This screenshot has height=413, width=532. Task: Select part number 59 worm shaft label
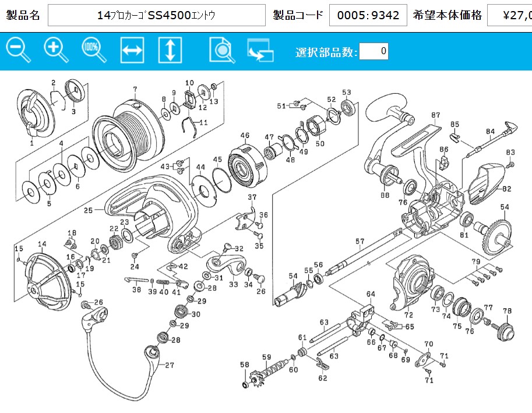pos(267,356)
